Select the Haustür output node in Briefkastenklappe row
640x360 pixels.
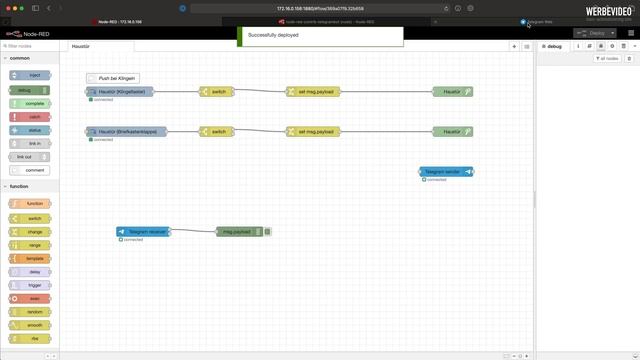pyautogui.click(x=453, y=132)
